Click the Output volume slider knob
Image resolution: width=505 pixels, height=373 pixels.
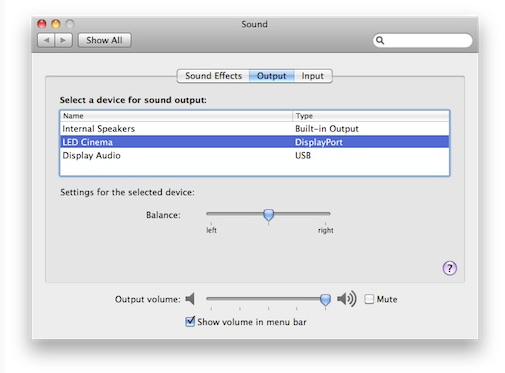pyautogui.click(x=325, y=300)
